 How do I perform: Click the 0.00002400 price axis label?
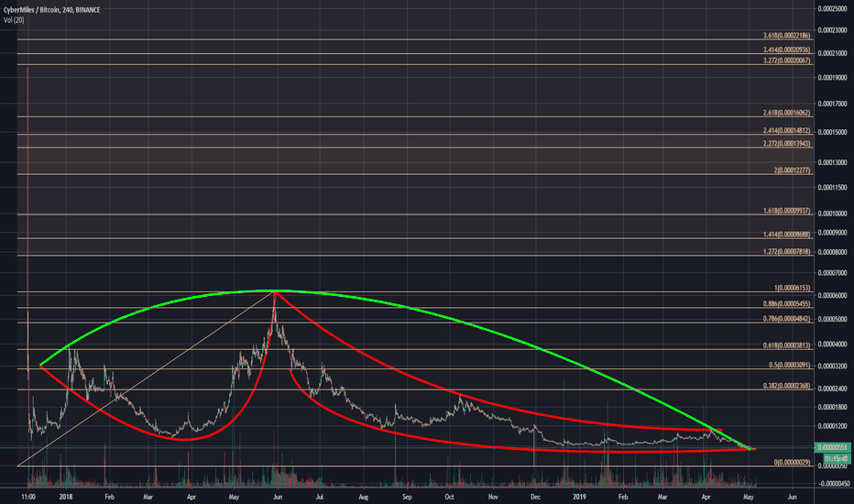click(x=832, y=389)
